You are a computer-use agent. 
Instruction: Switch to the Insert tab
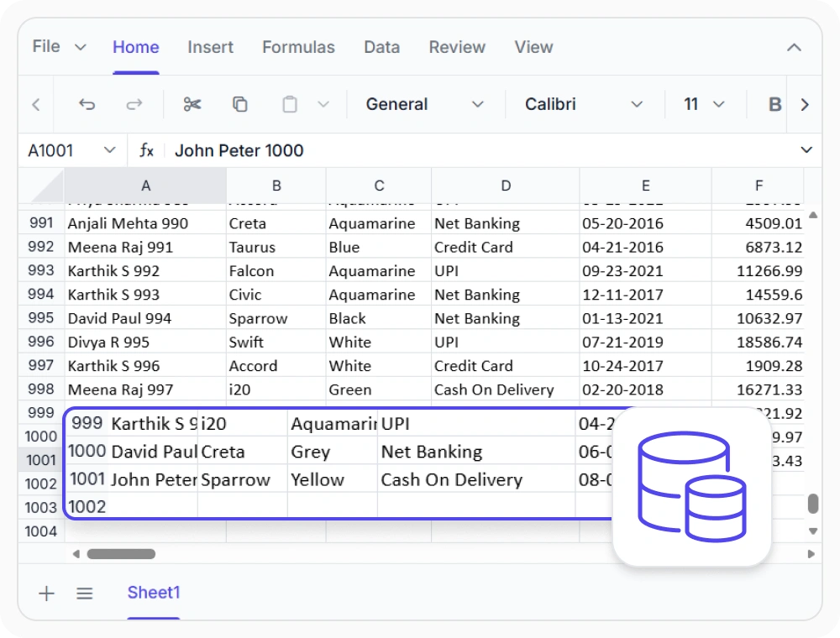pos(210,47)
